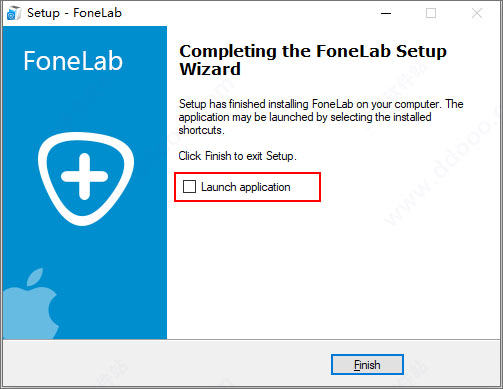The image size is (503, 389).
Task: Close the Setup wizard with the X
Action: 477,13
